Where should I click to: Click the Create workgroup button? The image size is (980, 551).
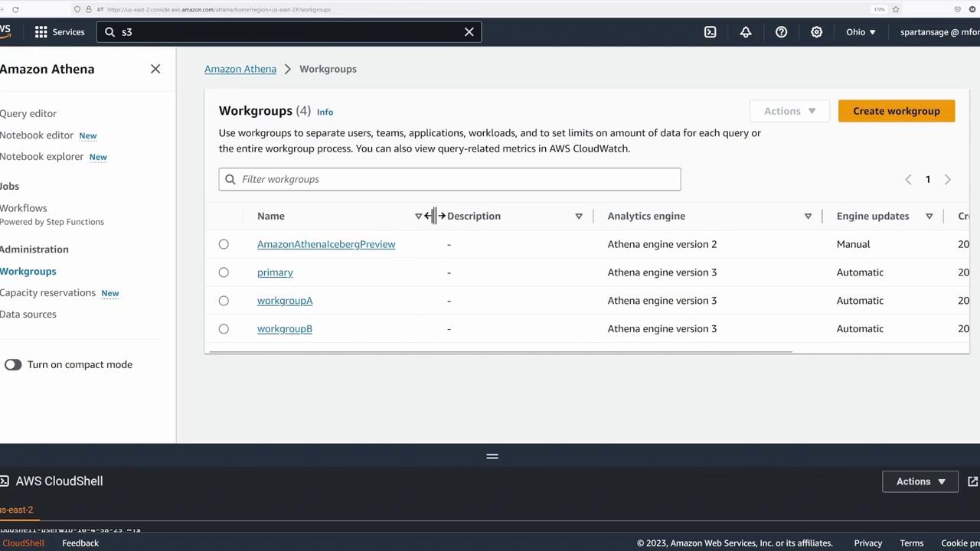click(897, 111)
